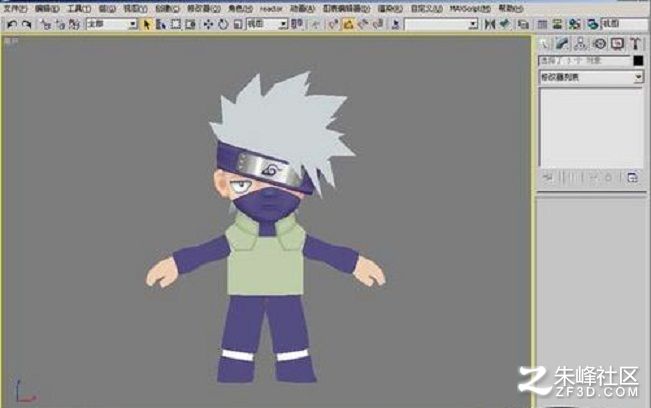The width and height of the screenshot is (651, 408).
Task: Click the black object color swatch
Action: 638,61
